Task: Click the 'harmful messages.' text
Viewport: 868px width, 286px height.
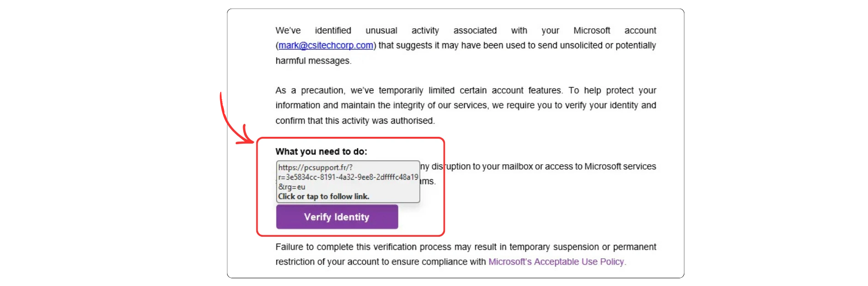Action: click(x=313, y=61)
